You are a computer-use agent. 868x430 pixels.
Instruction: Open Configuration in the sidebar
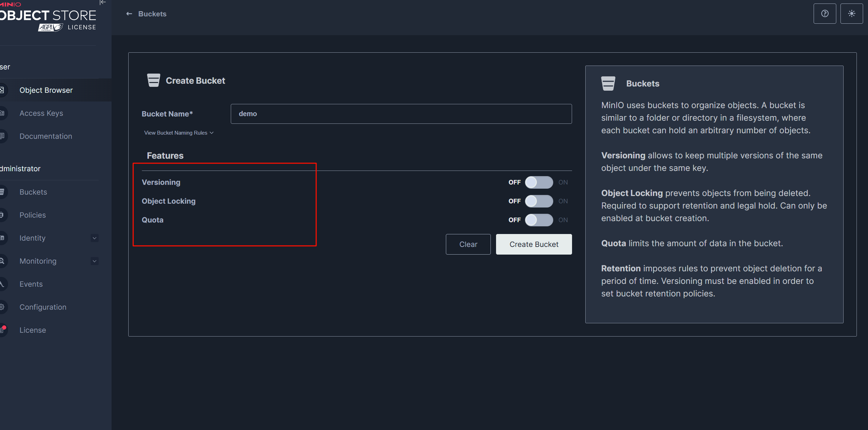coord(56,307)
